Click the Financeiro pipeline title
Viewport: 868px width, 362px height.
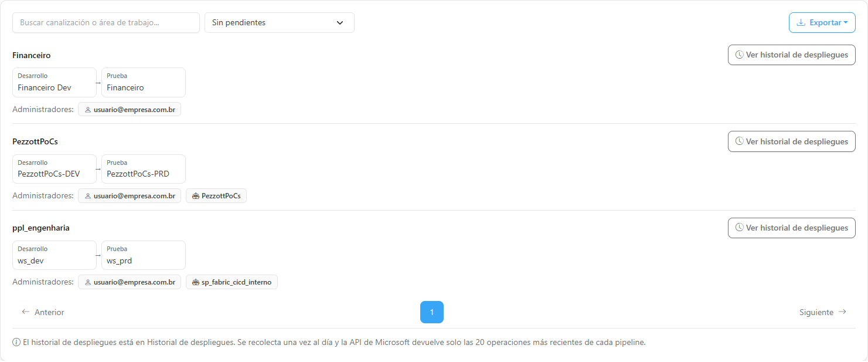point(32,55)
